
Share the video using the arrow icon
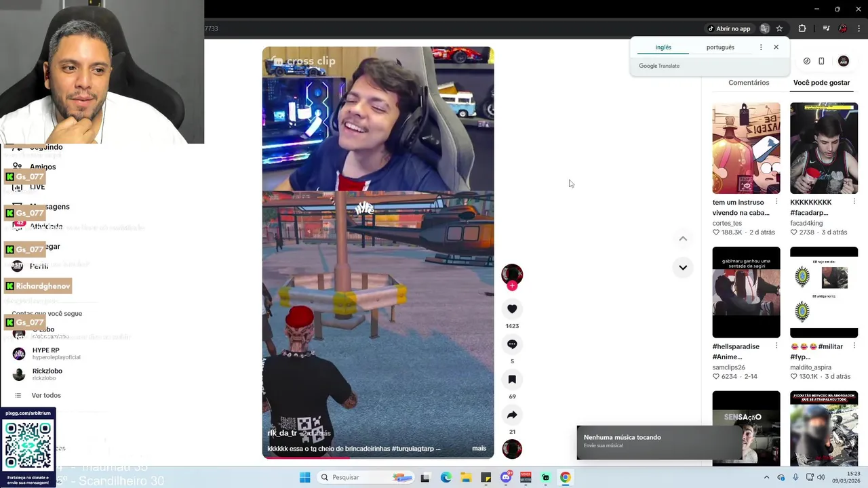click(512, 415)
